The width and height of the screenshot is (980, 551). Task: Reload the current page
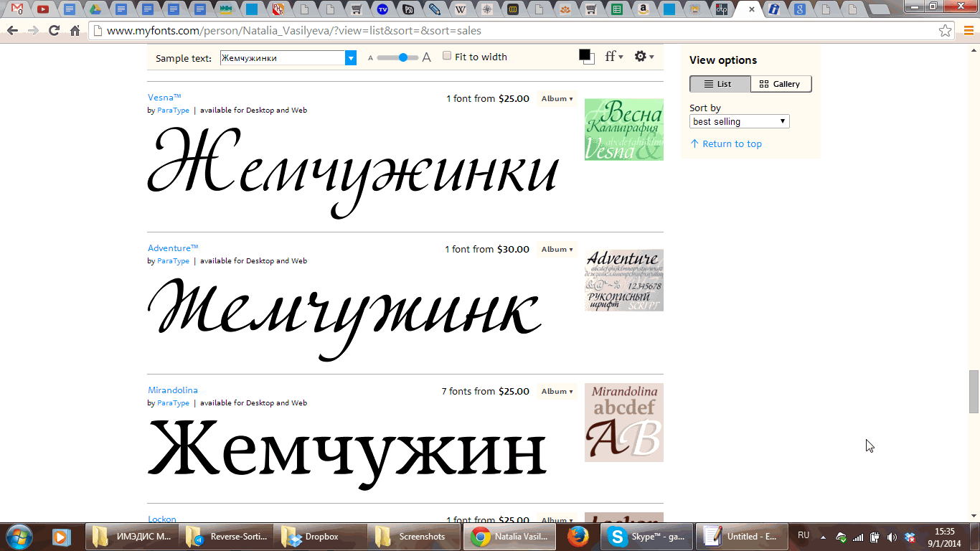coord(54,31)
